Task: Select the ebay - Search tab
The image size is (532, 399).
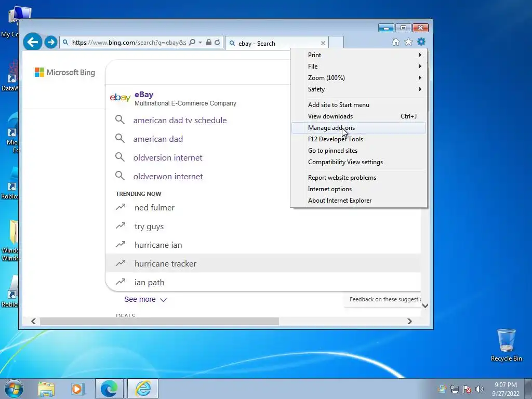Action: click(x=276, y=43)
